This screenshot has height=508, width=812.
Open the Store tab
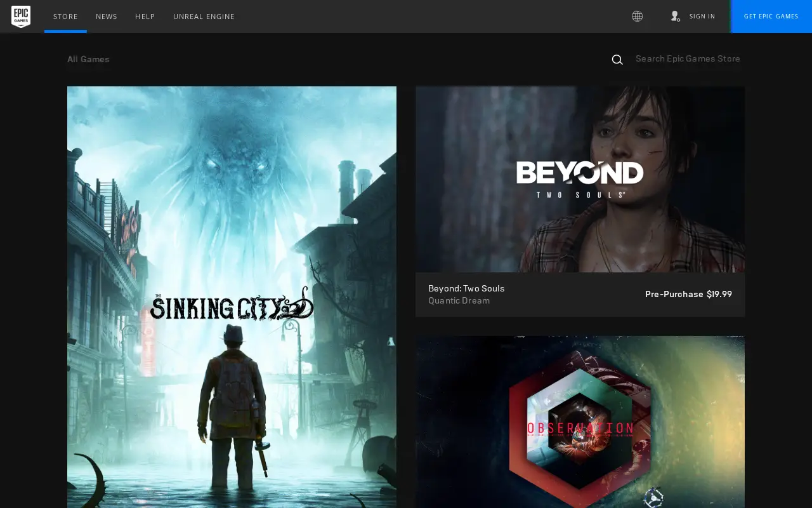coord(65,17)
